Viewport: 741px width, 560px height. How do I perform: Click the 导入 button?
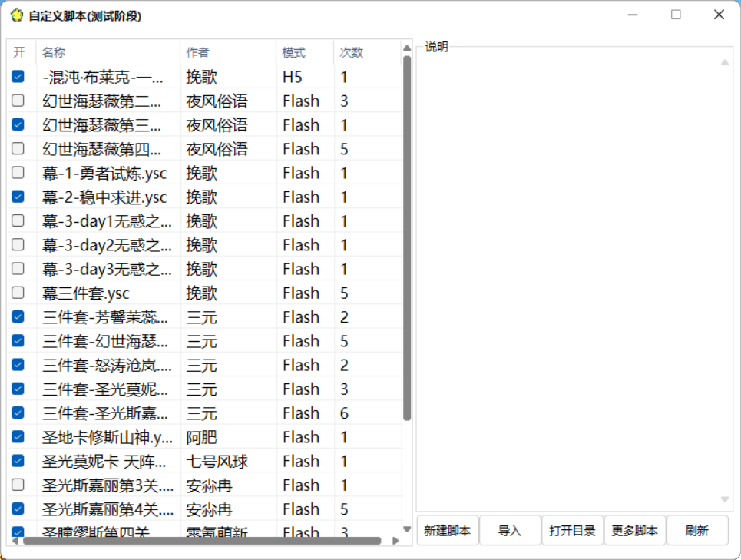[x=510, y=531]
